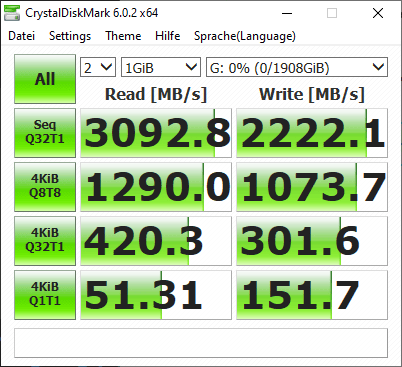Run all benchmarks with the All button

coord(45,79)
